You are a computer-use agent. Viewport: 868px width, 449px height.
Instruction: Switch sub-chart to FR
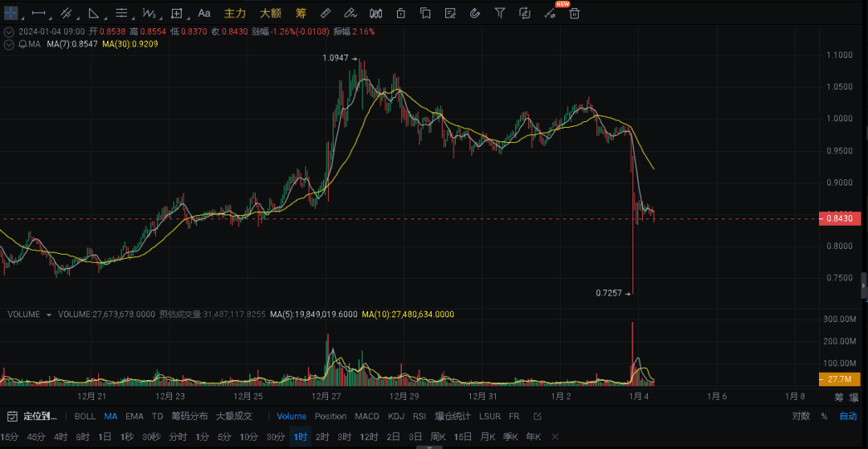tap(514, 416)
